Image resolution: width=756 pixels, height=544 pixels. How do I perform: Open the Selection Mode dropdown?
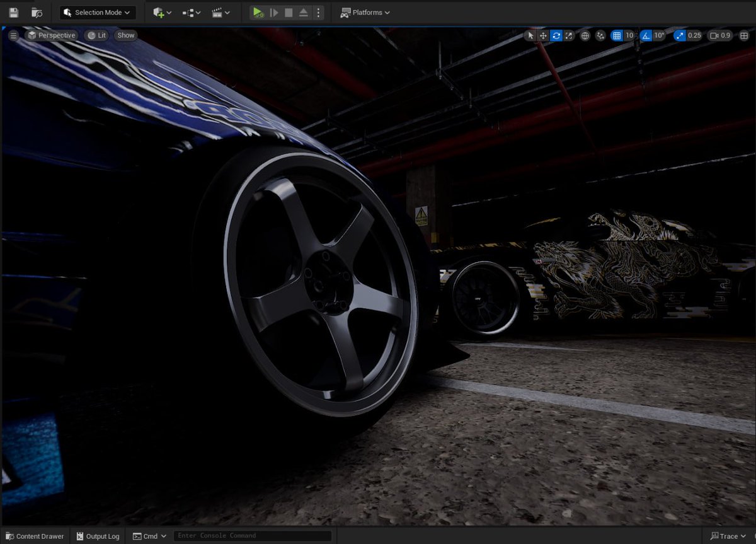click(98, 13)
